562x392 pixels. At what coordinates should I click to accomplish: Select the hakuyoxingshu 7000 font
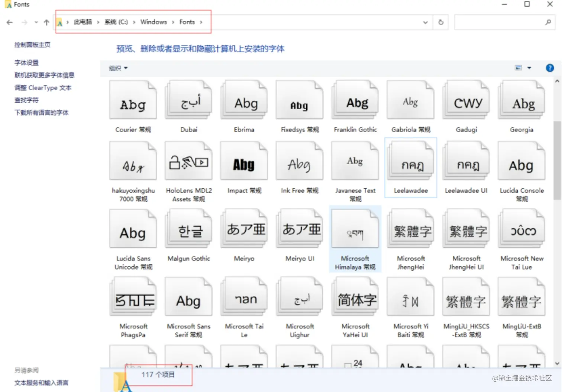133,161
